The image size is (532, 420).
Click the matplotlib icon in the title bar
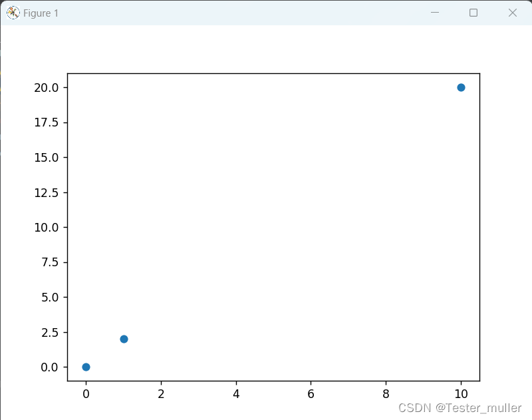click(x=13, y=13)
